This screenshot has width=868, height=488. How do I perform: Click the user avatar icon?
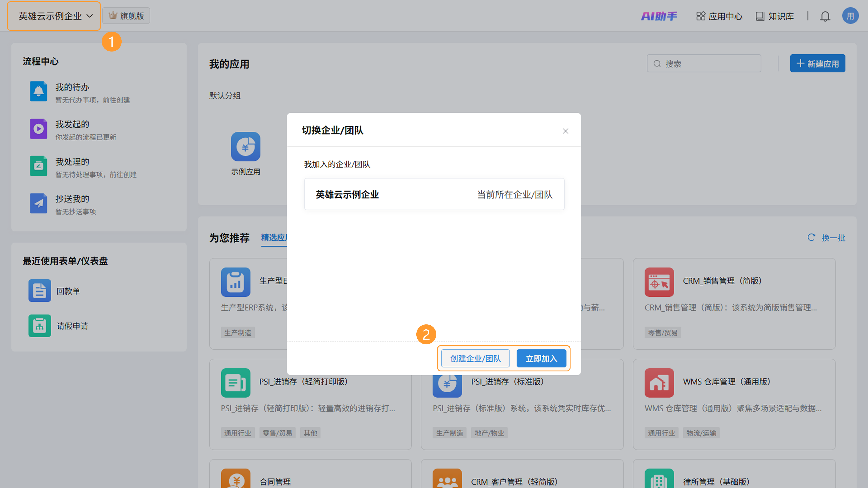850,16
